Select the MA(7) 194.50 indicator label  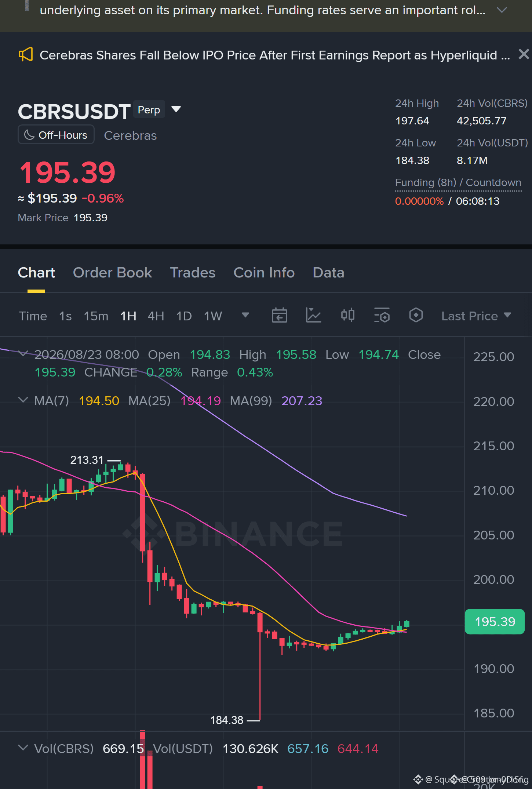[77, 401]
